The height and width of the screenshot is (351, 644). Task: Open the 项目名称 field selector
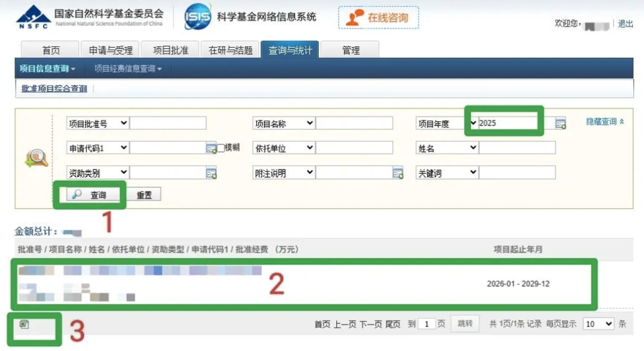(284, 124)
